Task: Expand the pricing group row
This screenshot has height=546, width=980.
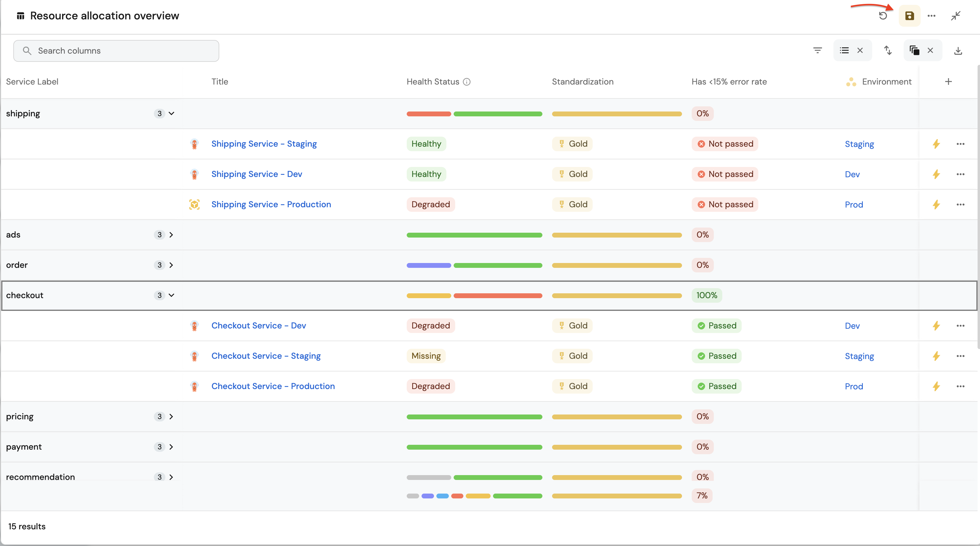Action: point(171,416)
